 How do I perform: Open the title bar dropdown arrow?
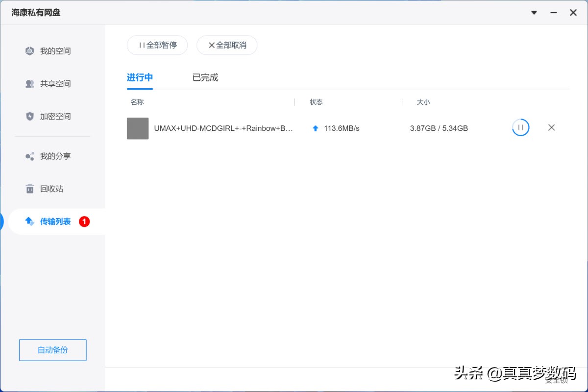(x=534, y=13)
